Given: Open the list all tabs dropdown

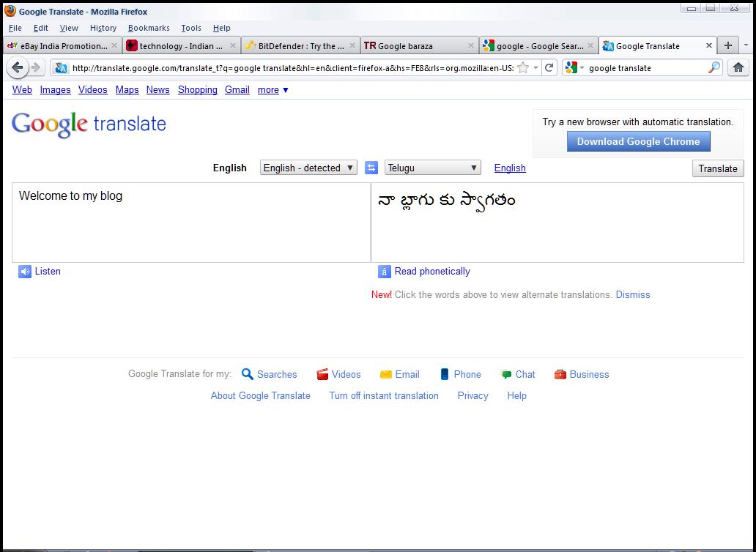Looking at the screenshot, I should (x=746, y=45).
